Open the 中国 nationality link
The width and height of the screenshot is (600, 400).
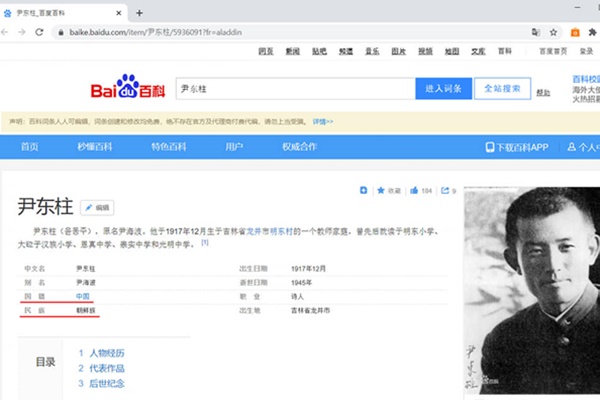pos(83,297)
